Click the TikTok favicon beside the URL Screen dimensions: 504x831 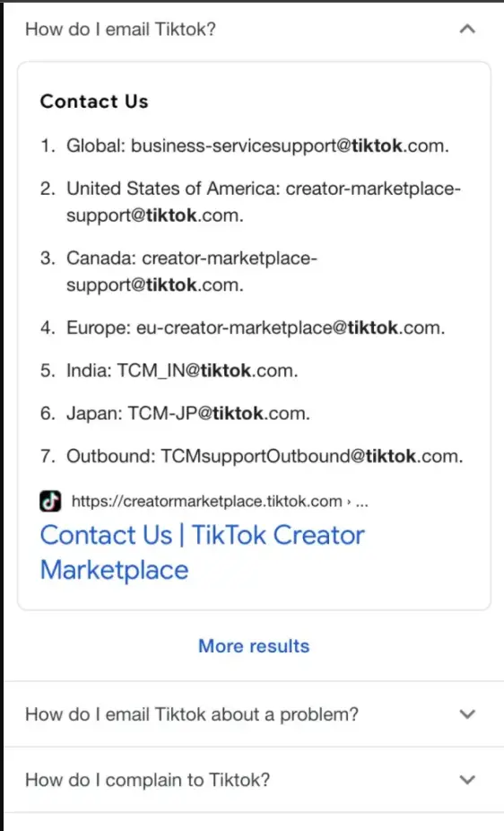coord(50,501)
